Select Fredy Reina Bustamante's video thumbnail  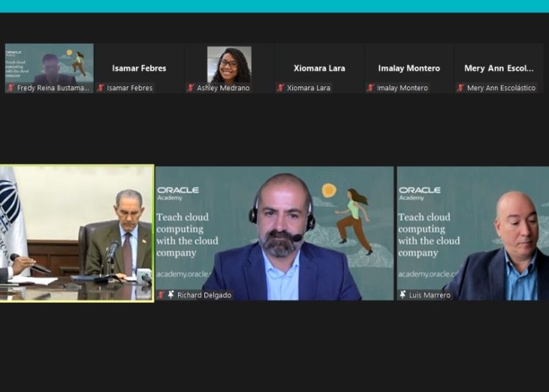(x=49, y=64)
